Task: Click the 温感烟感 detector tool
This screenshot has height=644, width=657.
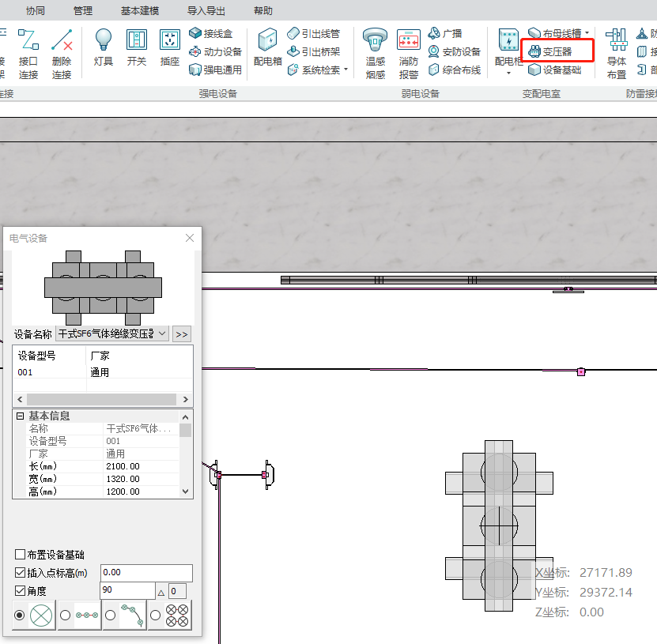Action: click(x=375, y=52)
